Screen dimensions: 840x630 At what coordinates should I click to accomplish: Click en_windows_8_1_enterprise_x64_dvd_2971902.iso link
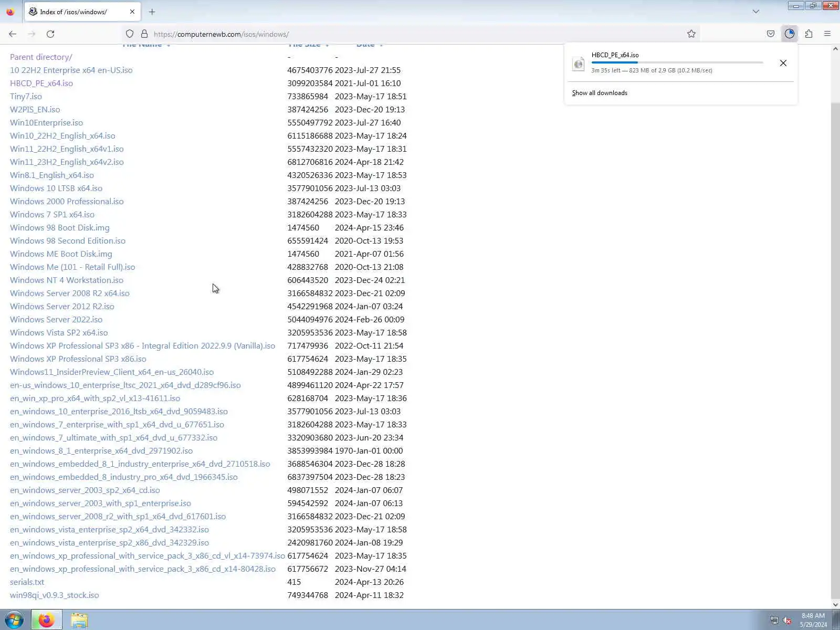[x=101, y=450]
